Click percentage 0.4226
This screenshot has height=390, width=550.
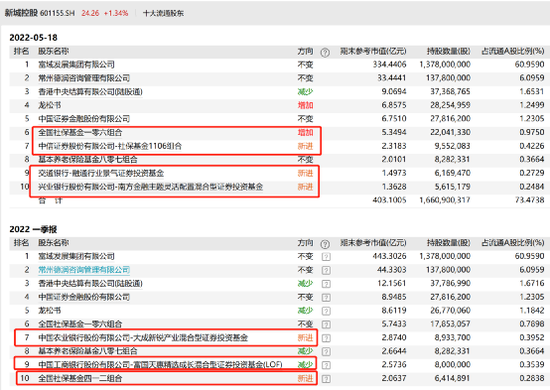(532, 146)
